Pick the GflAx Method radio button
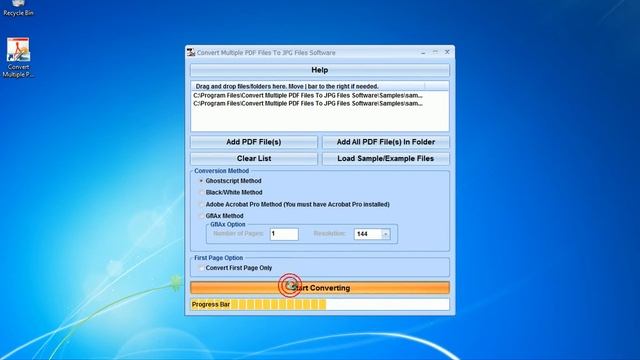The width and height of the screenshot is (640, 360). [x=201, y=216]
